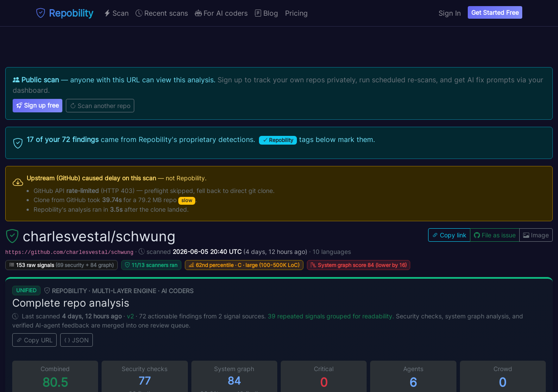Click the JSON export button
Viewport: 558px width, 392px height.
coord(76,340)
